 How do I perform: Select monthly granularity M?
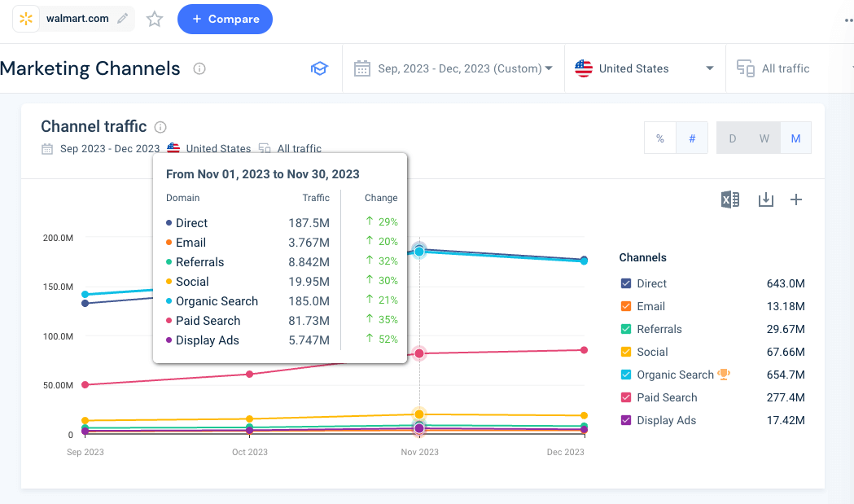tap(795, 138)
